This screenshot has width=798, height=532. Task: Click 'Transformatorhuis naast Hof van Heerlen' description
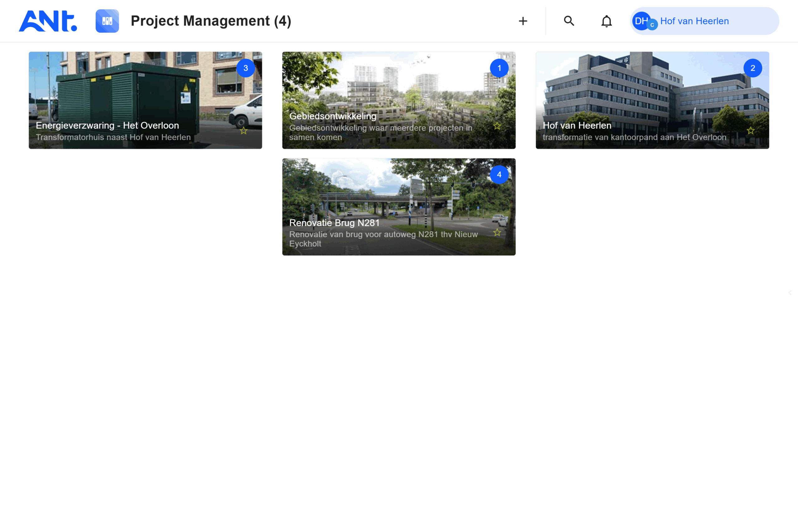click(113, 137)
